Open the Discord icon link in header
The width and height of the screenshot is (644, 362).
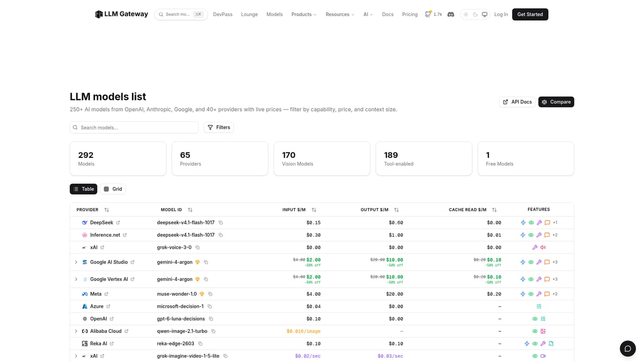tap(451, 15)
